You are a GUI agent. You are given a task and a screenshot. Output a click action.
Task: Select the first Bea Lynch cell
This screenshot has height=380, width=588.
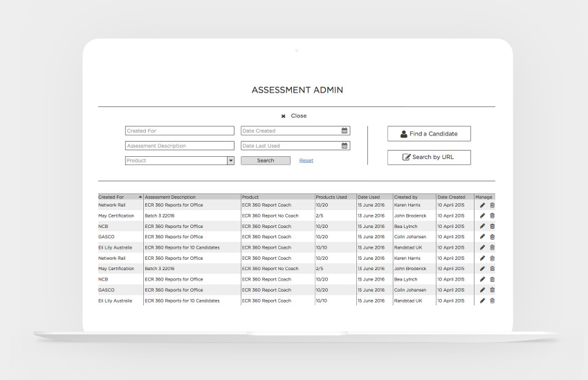406,226
